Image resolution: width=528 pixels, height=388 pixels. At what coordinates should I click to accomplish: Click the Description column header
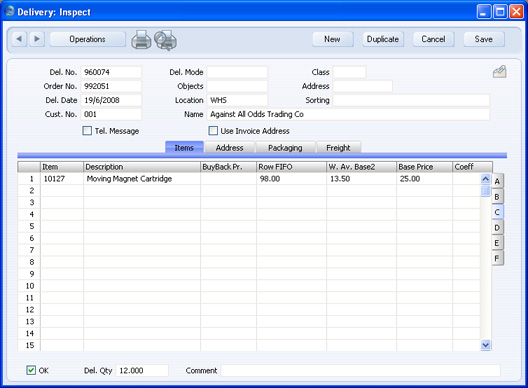click(142, 167)
